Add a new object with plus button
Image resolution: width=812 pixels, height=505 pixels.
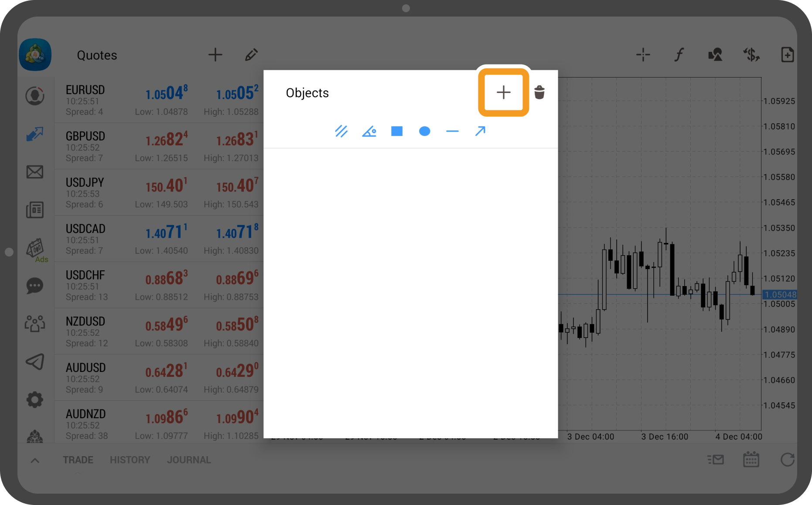503,92
